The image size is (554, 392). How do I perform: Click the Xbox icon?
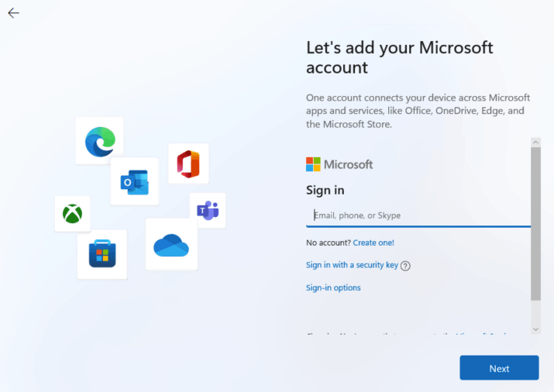73,214
